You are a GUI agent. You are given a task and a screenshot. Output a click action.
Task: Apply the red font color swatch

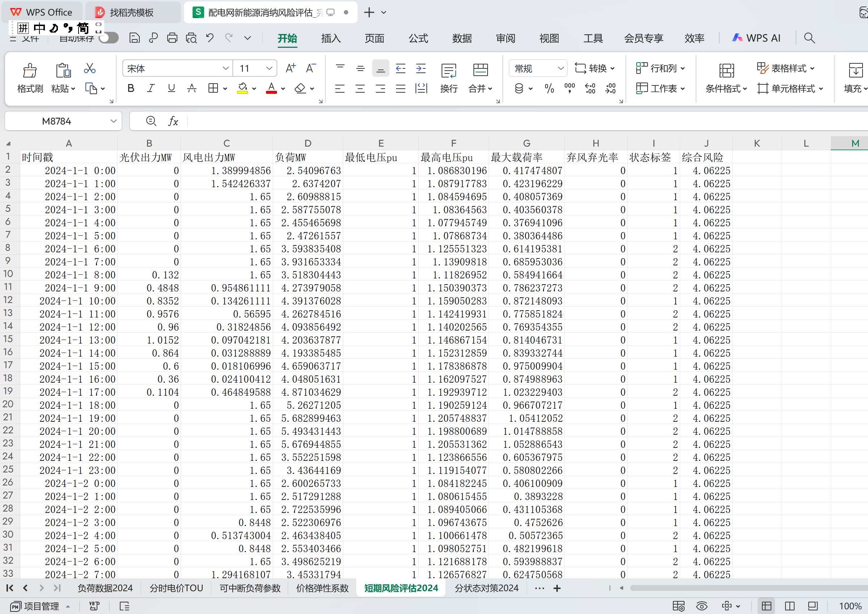271,88
